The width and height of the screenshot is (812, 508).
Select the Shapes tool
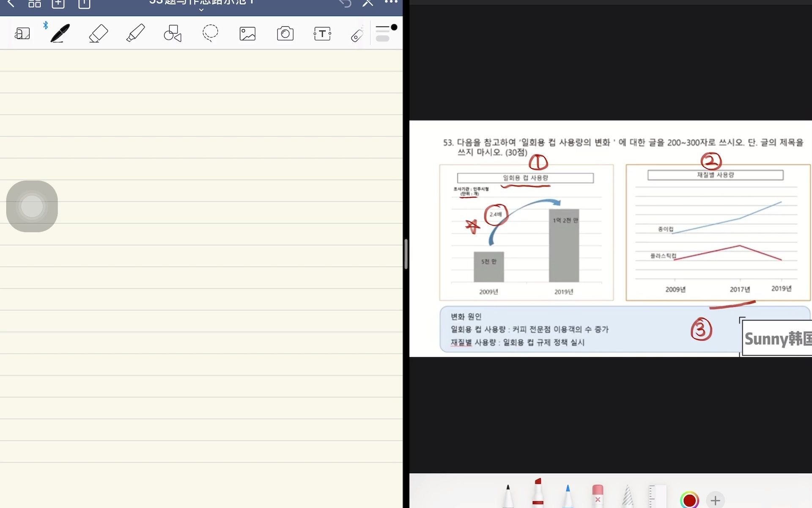(173, 33)
